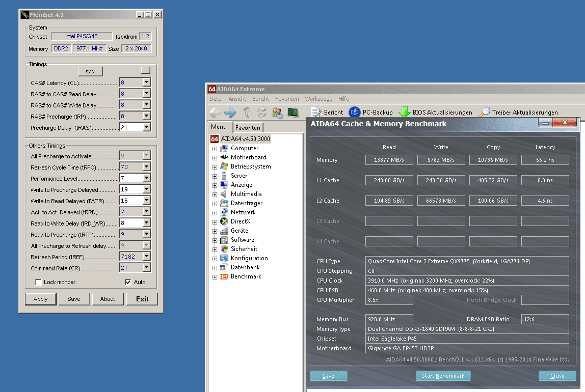Open BIOS Aktualisierungen from the toolbar
The image size is (585, 392).
coord(435,112)
